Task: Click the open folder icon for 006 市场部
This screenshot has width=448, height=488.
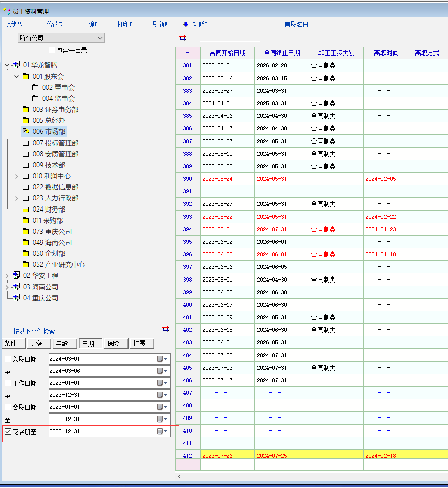Action: (25, 131)
